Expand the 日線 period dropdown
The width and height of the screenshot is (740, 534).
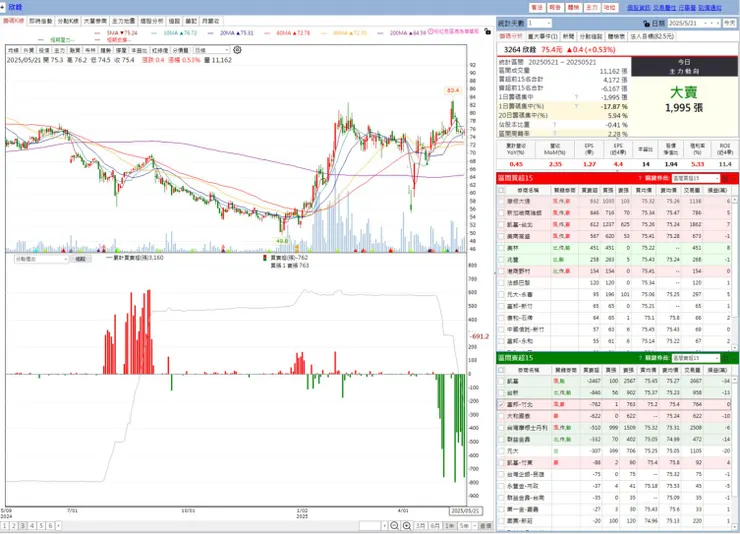[212, 50]
